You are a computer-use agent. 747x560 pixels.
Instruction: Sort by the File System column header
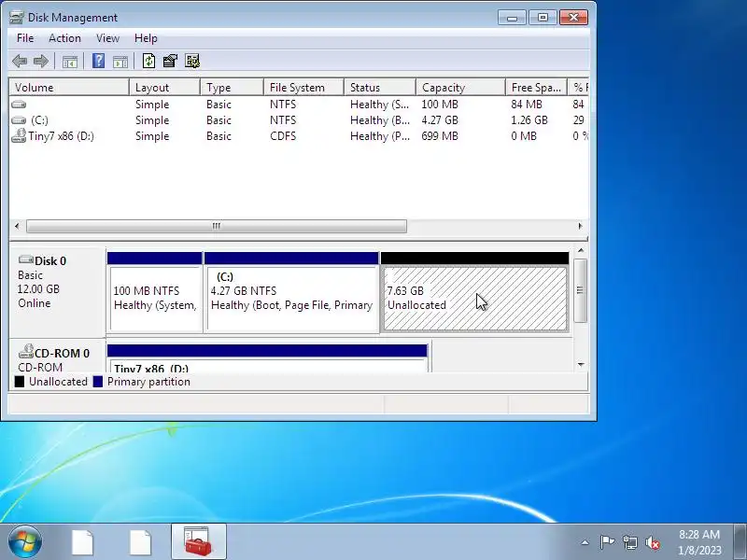304,88
